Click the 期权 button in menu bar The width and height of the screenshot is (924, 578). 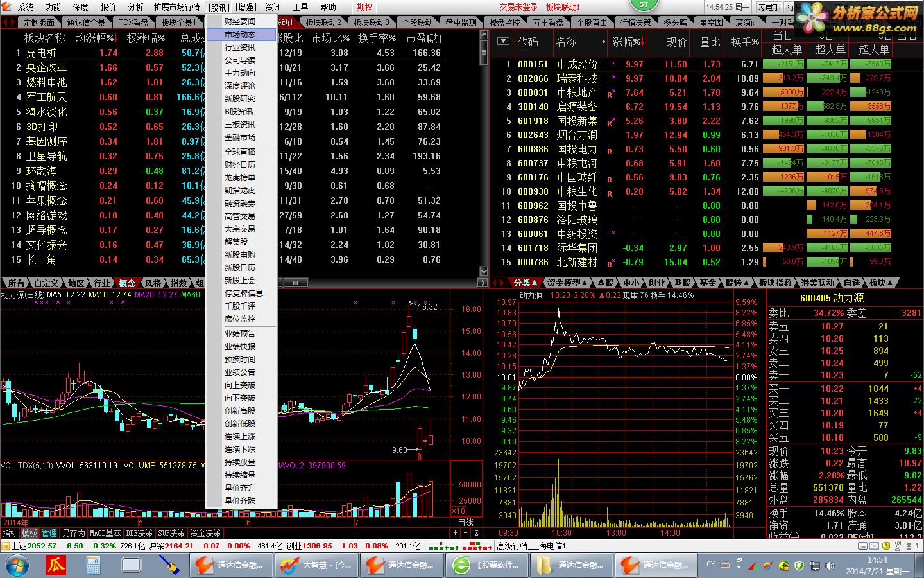coord(364,7)
